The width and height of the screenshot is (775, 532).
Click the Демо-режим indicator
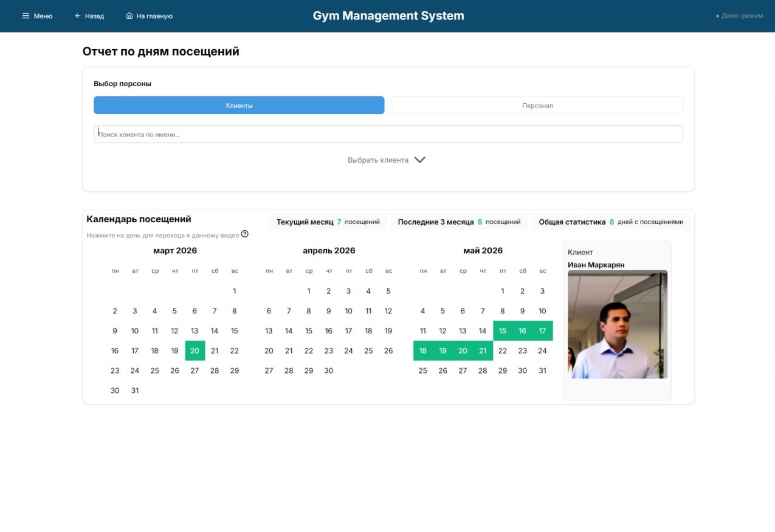[739, 16]
